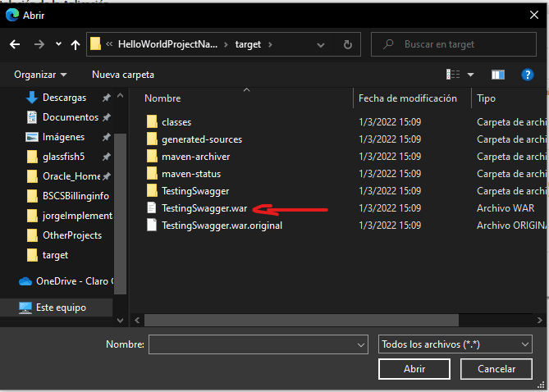
Task: Open help with the question mark icon
Action: pyautogui.click(x=528, y=75)
